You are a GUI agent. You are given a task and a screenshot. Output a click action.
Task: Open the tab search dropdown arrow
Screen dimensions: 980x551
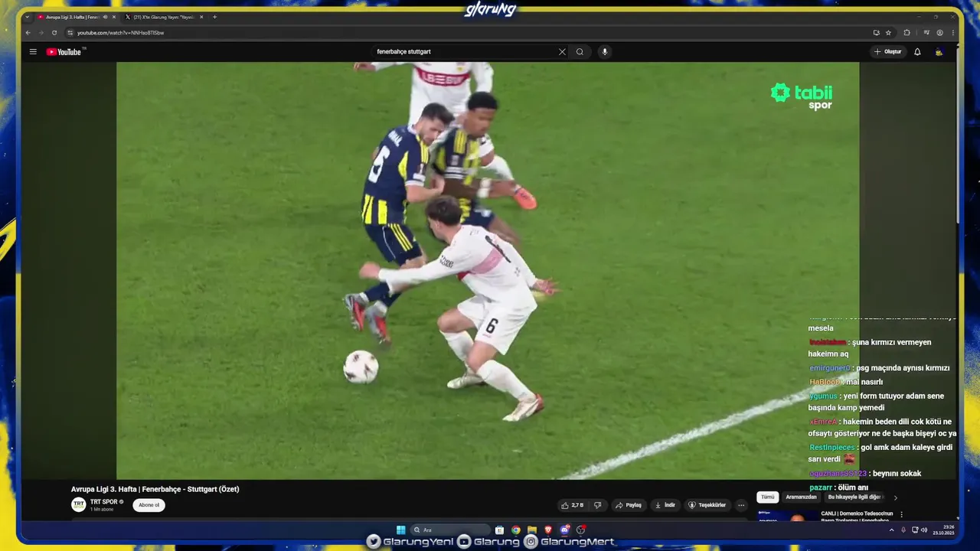[x=28, y=17]
